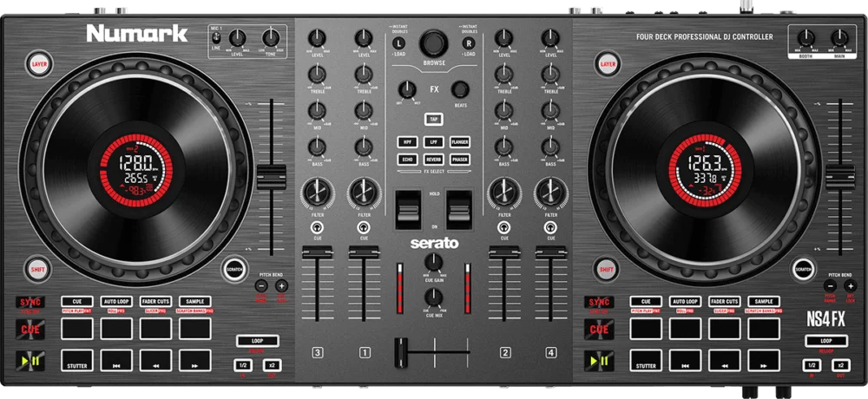Click the BROWSE knob
The width and height of the screenshot is (868, 399).
[x=433, y=43]
